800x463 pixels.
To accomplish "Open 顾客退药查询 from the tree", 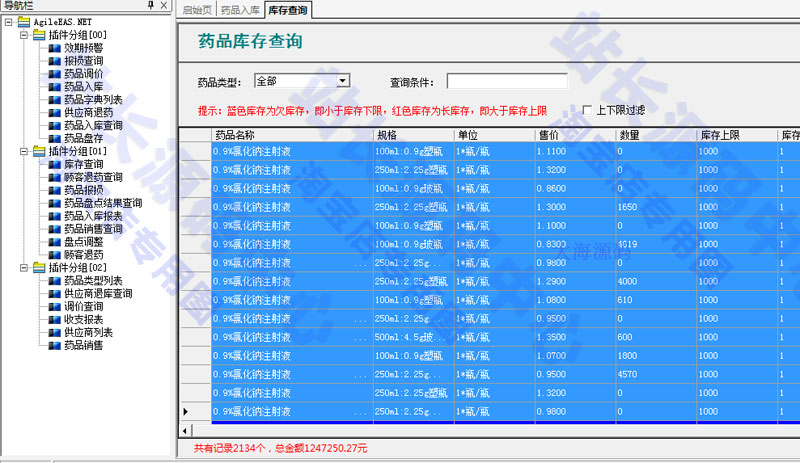I will 93,177.
